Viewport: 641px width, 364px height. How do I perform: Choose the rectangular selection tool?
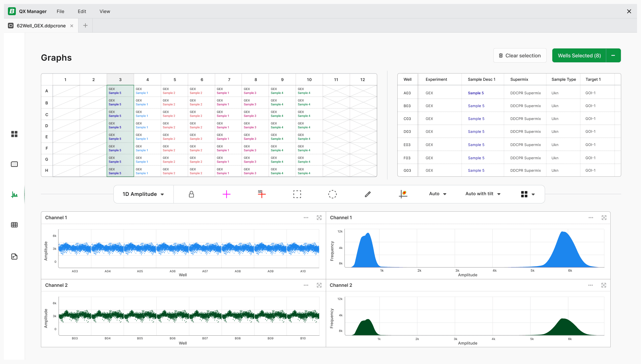pyautogui.click(x=297, y=194)
